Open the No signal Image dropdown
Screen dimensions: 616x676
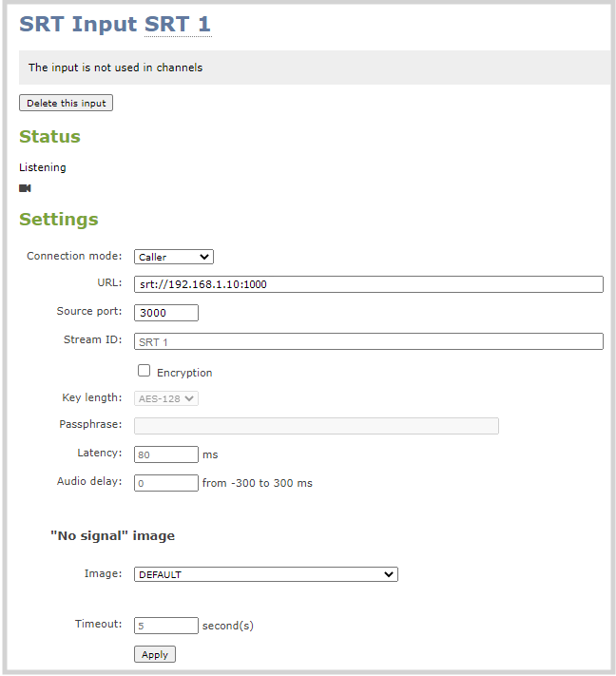(x=266, y=574)
